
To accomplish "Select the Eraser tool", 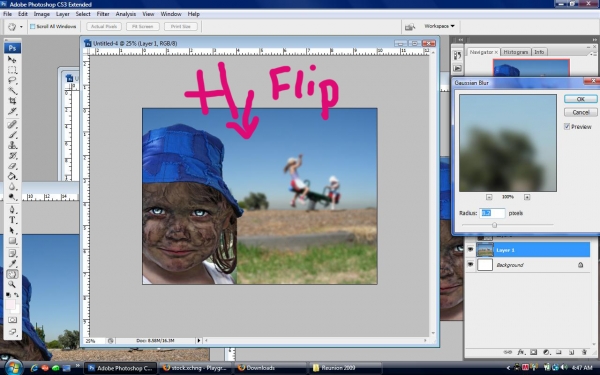I will tap(12, 166).
